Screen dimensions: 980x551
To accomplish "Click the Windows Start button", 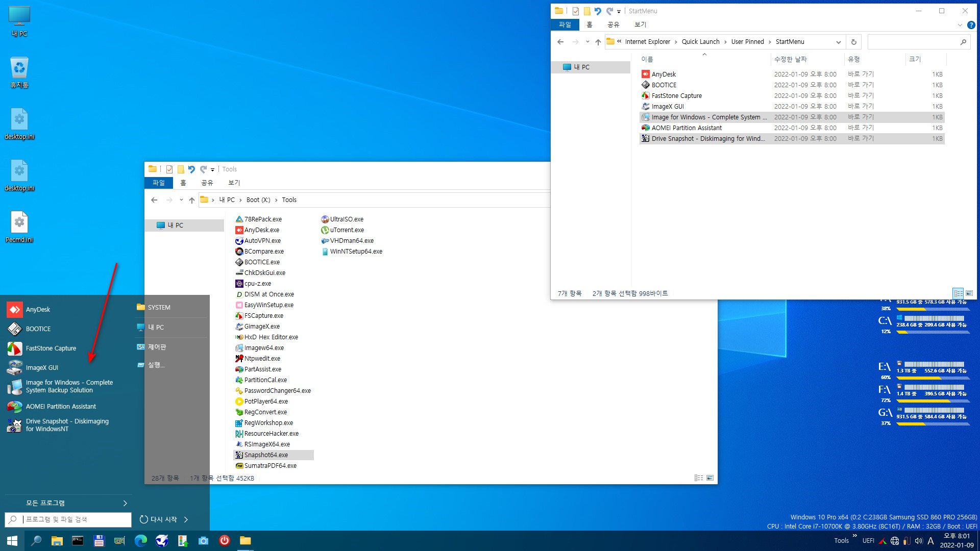I will pyautogui.click(x=12, y=541).
